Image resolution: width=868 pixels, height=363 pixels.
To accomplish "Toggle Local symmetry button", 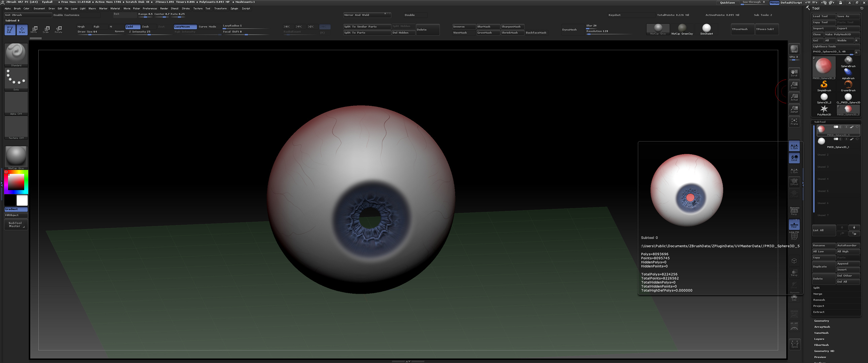I will [794, 158].
